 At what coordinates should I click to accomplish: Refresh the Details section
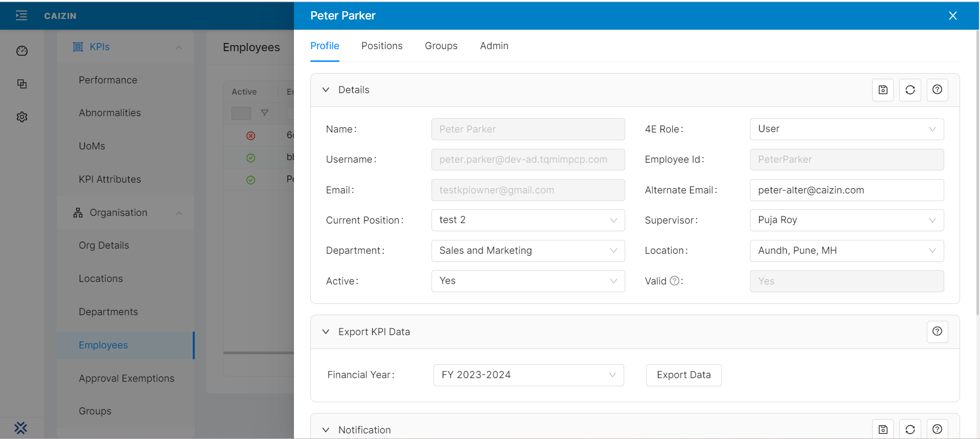pyautogui.click(x=910, y=90)
